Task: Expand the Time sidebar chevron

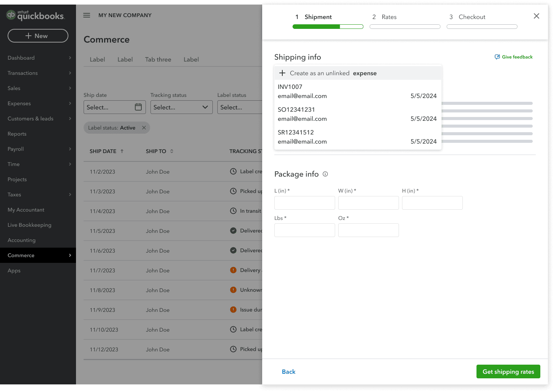Action: point(70,164)
